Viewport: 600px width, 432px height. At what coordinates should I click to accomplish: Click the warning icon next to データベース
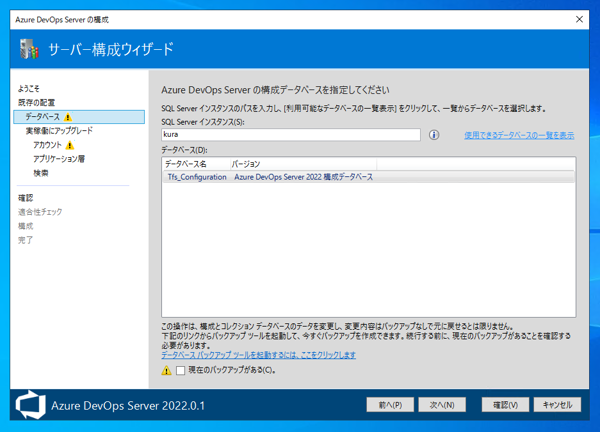click(x=68, y=117)
